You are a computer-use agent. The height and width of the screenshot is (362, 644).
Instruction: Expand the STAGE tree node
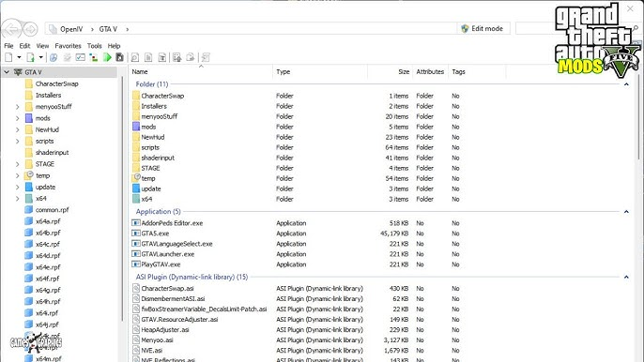pyautogui.click(x=17, y=164)
